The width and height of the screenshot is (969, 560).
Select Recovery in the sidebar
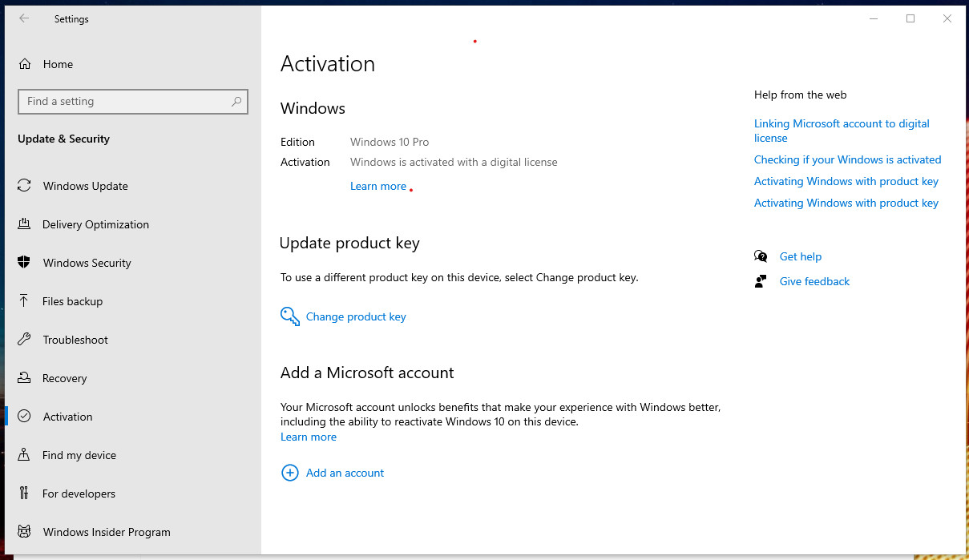133,378
